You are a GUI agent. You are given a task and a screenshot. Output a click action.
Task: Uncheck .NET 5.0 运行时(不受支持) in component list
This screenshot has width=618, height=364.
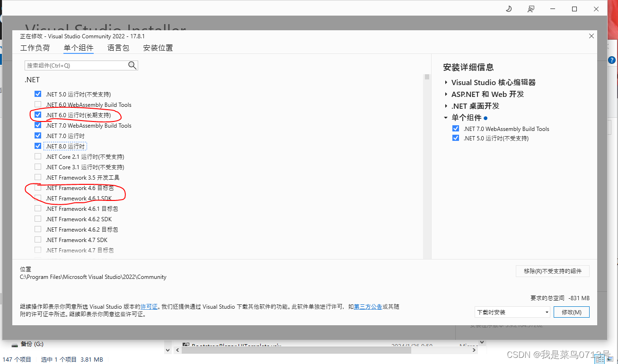pos(38,94)
